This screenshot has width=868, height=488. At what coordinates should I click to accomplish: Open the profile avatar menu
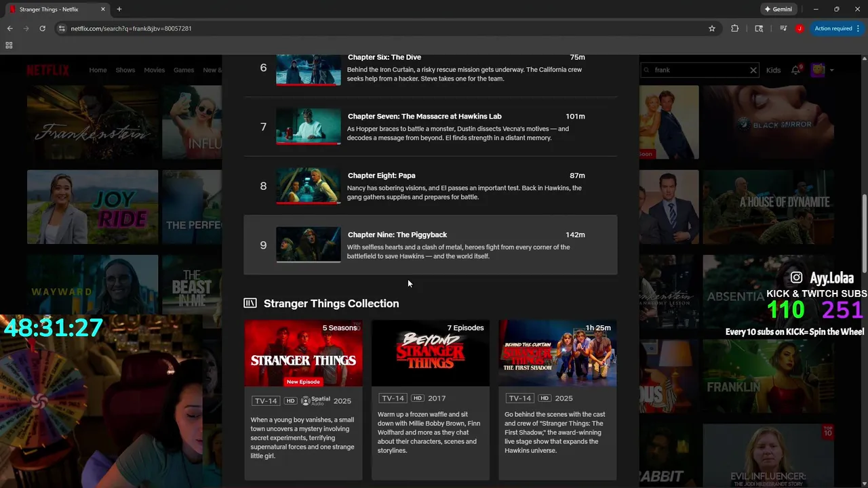[818, 70]
